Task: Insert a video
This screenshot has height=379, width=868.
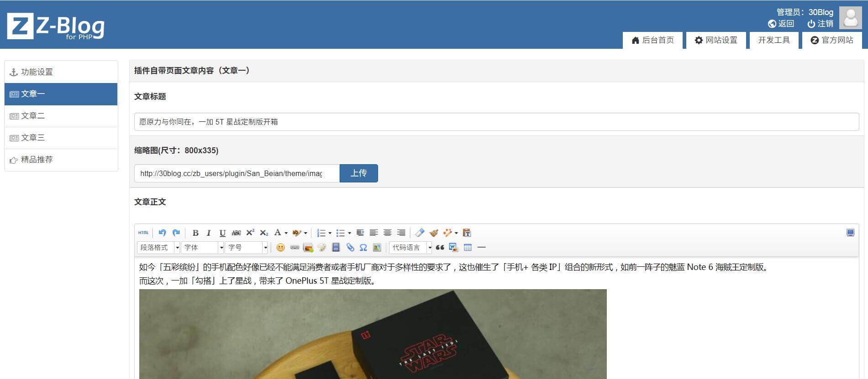Action: tap(336, 247)
